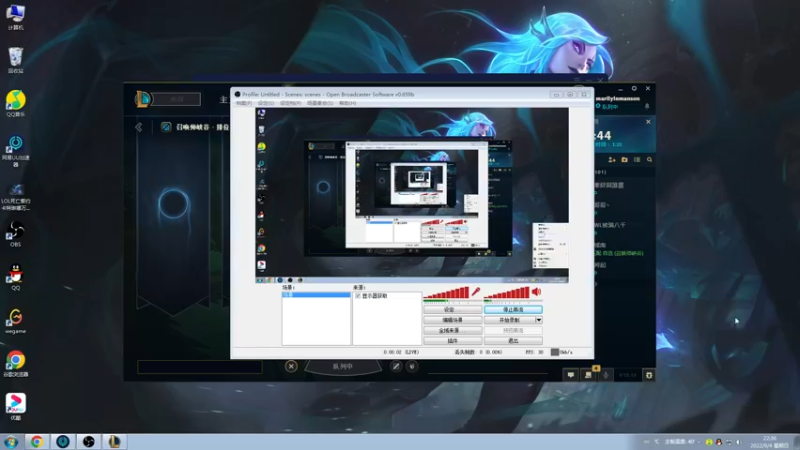
Task: Dismiss the queue timer panel with X
Action: coord(648,122)
